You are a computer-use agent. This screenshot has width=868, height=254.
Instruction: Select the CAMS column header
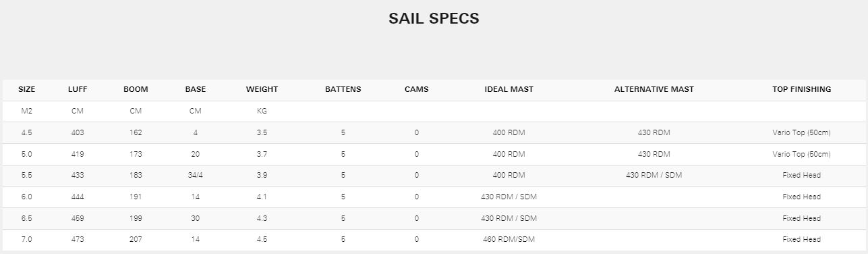416,89
